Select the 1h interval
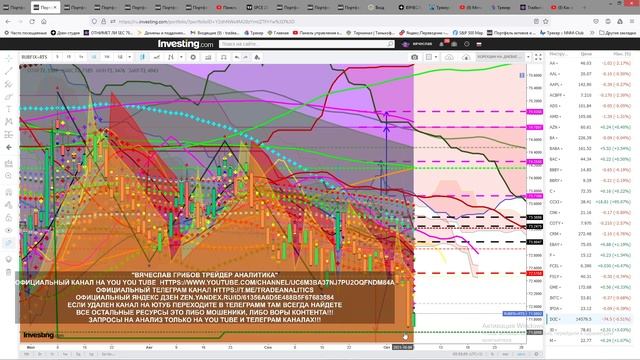Screen dimensions: 640x360 click(81, 57)
